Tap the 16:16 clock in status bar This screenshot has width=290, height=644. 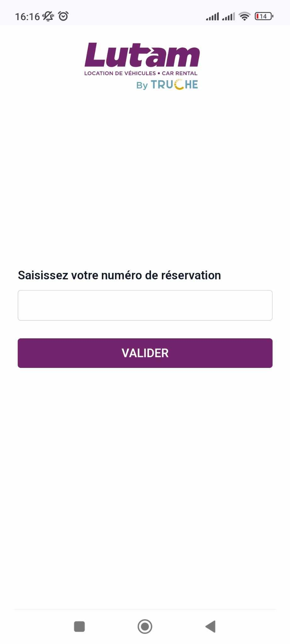tap(27, 16)
